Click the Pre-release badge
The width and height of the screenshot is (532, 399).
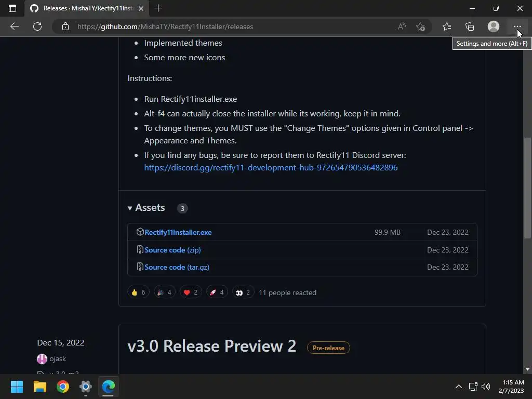(x=328, y=348)
